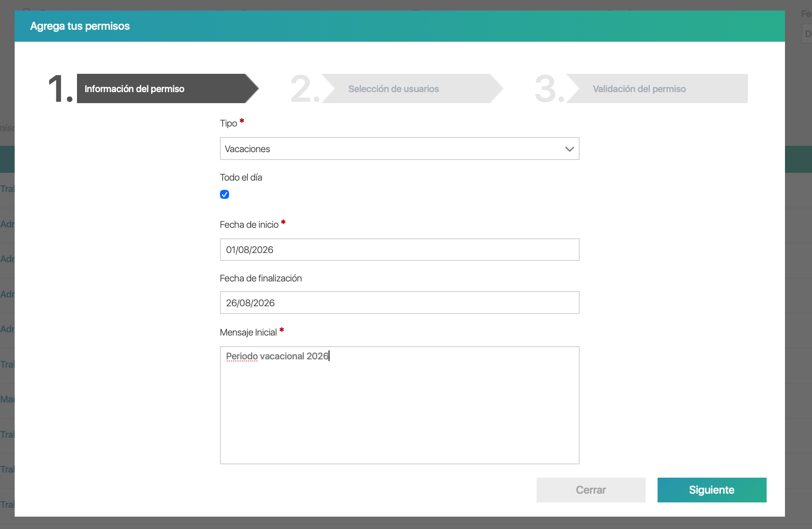812x529 pixels.
Task: Uncheck the Todo el día checkbox
Action: click(225, 194)
